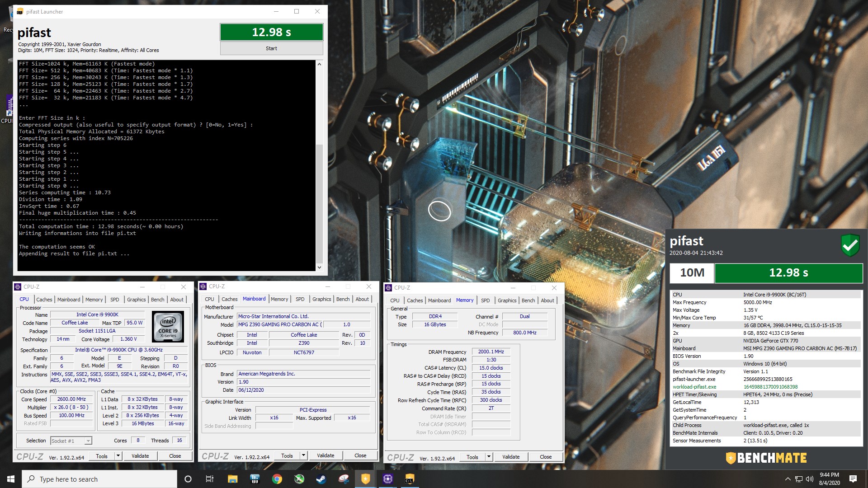The width and height of the screenshot is (868, 488).
Task: Launch Steam from the taskbar
Action: pos(321,479)
